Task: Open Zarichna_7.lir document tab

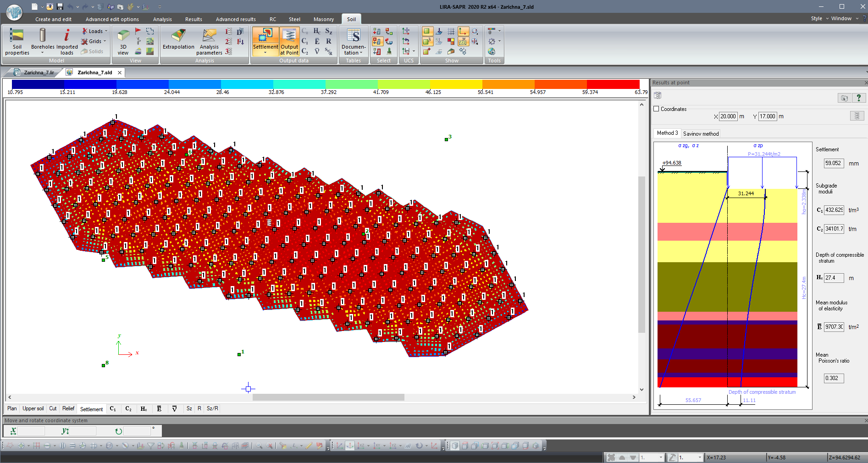Action: 39,72
